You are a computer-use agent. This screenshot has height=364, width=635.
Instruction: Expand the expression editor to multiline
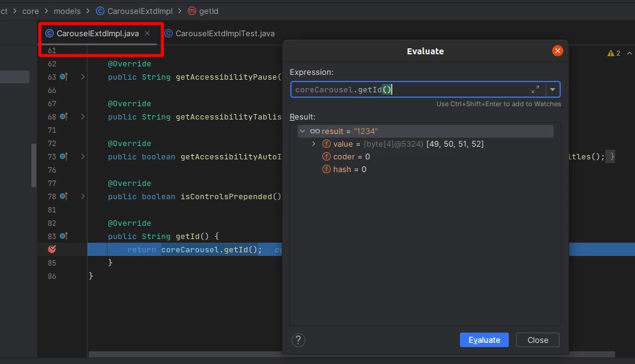click(535, 89)
